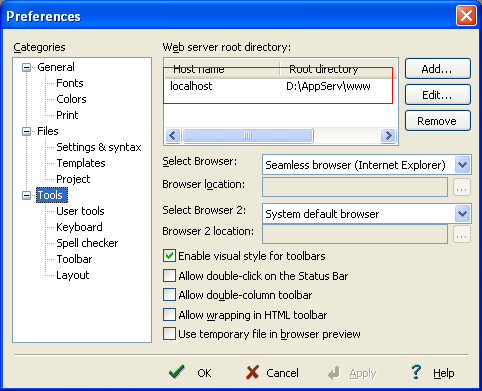Select the Layout category
This screenshot has height=391, width=482.
(73, 275)
